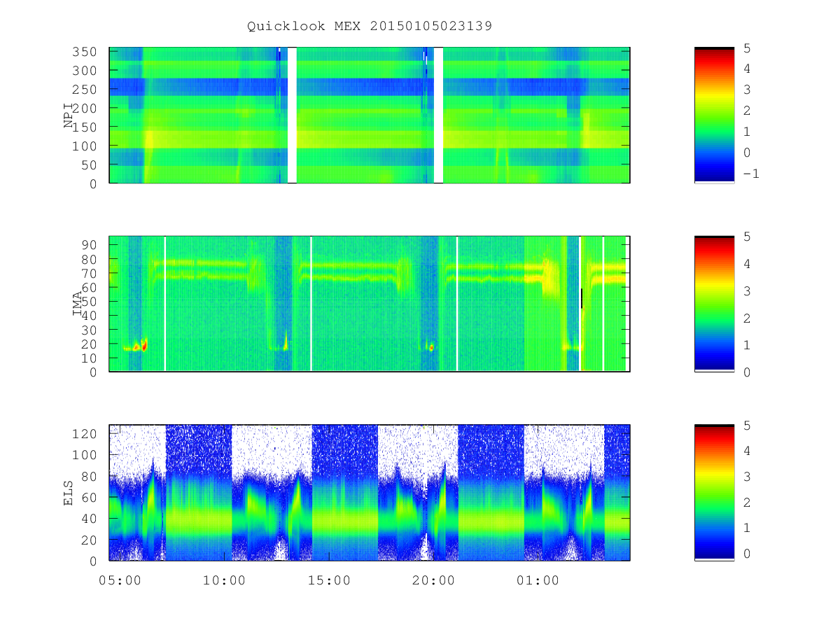The image size is (840, 630).
Task: Click the "0" label on IMA color scale
Action: click(747, 372)
